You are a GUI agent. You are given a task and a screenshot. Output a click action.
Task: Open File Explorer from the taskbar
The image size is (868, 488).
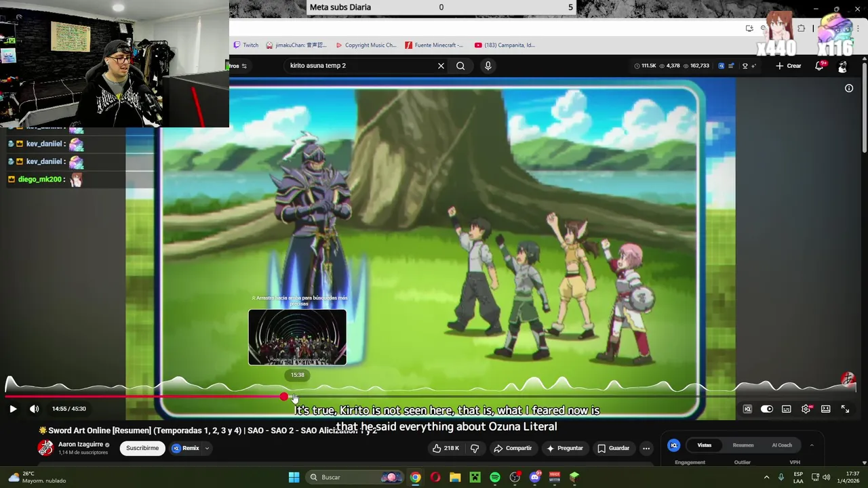(x=455, y=477)
